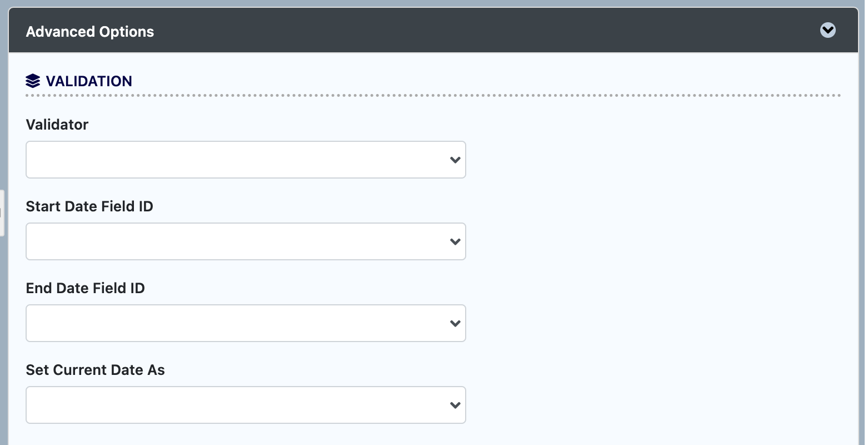Open the Start Date Field ID dropdown

pyautogui.click(x=245, y=242)
